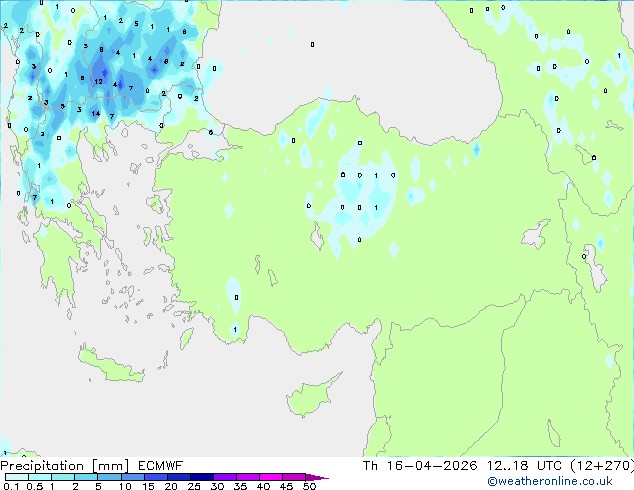Click the '14' precipitation value on the map
Image resolution: width=634 pixels, height=490 pixels.
point(95,114)
